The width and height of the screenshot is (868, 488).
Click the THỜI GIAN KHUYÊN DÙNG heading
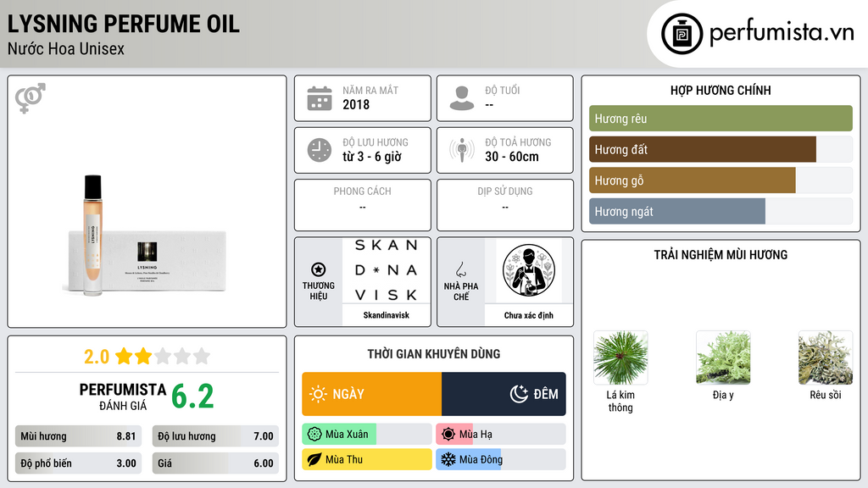434,354
